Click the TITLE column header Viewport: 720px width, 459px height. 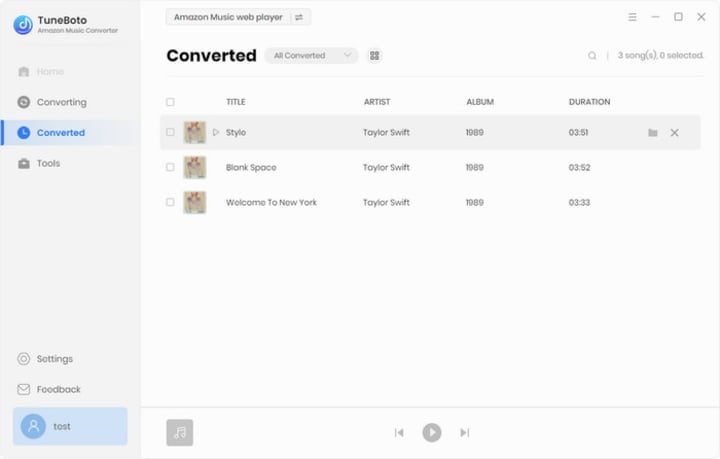(236, 102)
